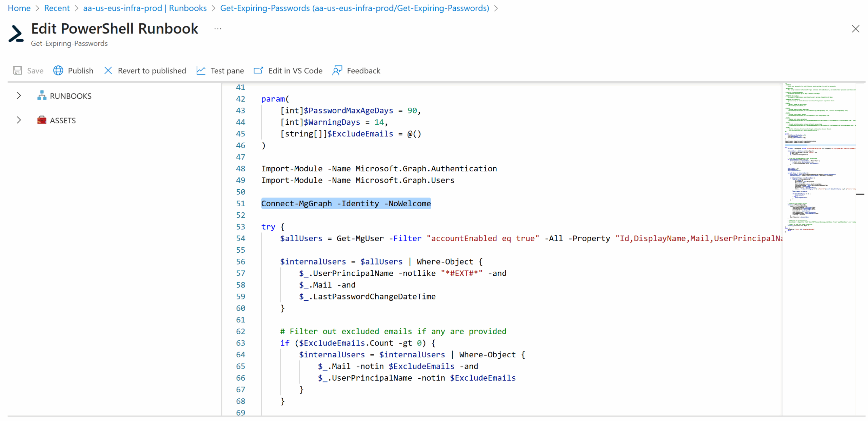Select the RUNBOOKS hierarchy icon
Image resolution: width=868 pixels, height=421 pixels.
42,96
